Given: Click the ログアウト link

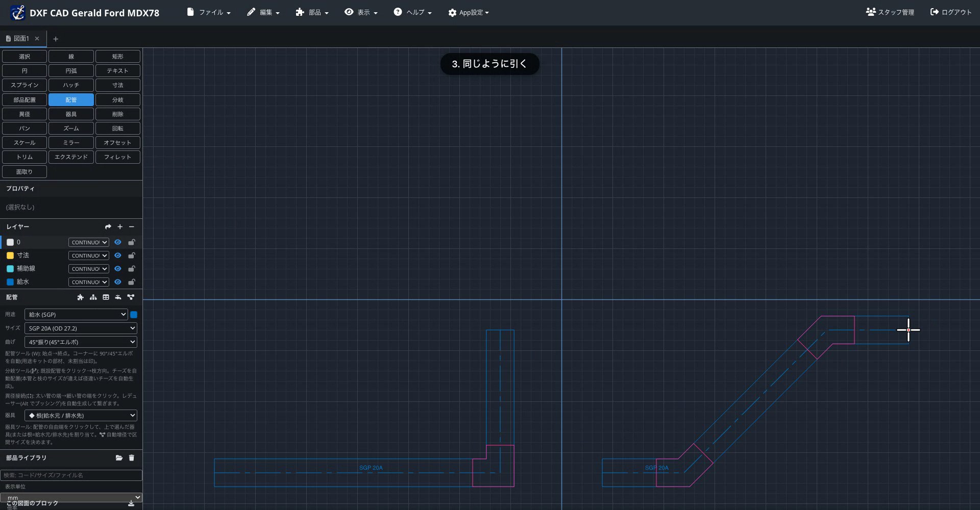Looking at the screenshot, I should pos(951,12).
